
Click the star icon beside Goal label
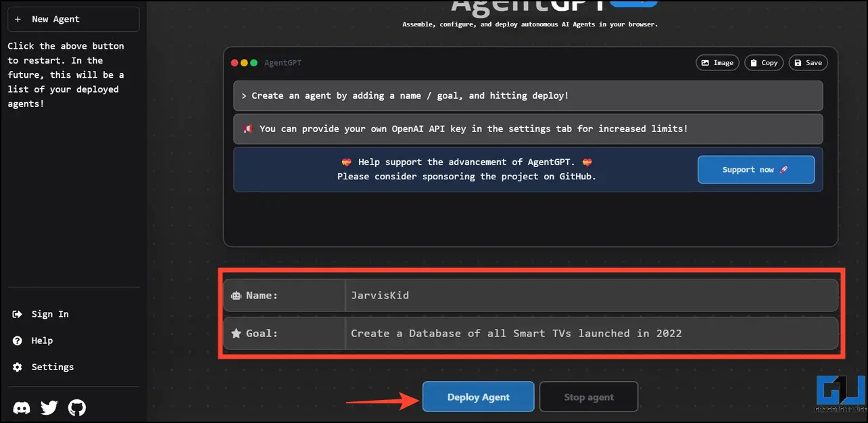click(236, 334)
